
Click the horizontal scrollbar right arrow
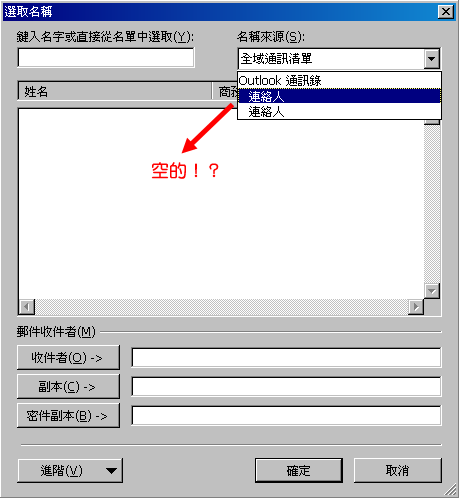tap(416, 306)
